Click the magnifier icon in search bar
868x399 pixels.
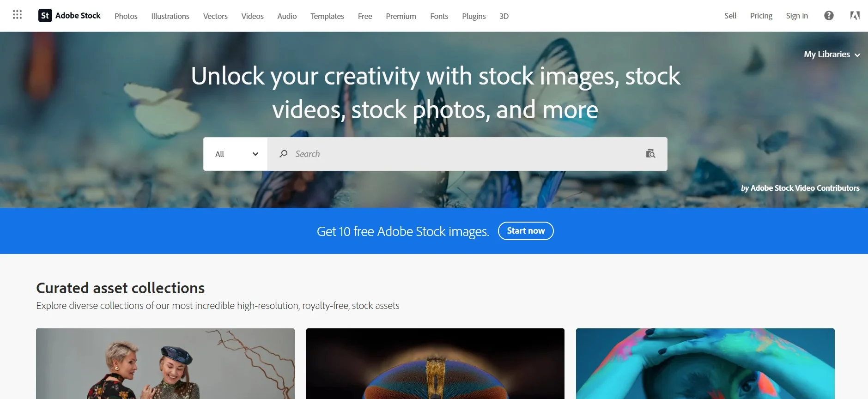(x=284, y=154)
